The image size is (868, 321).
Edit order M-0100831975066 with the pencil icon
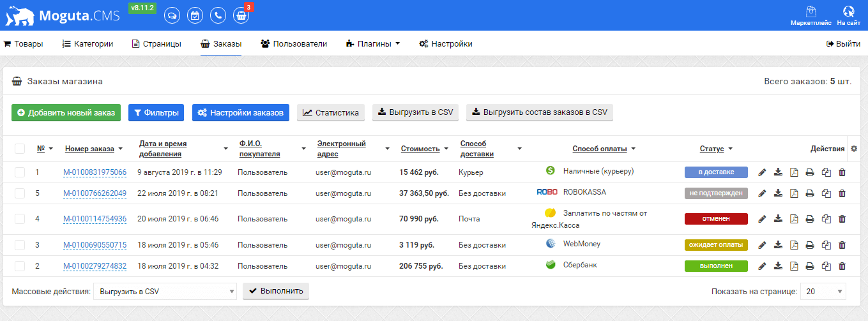(x=762, y=172)
